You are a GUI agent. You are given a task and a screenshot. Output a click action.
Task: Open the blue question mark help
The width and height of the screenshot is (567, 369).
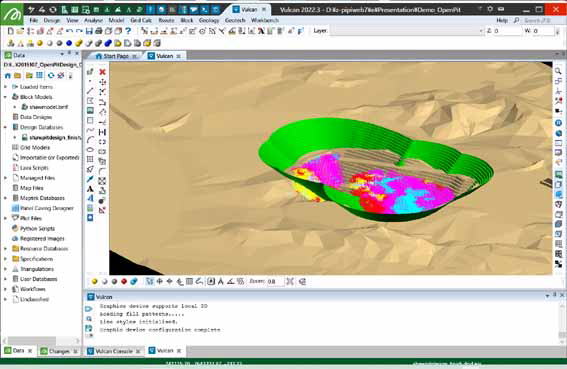click(x=128, y=31)
